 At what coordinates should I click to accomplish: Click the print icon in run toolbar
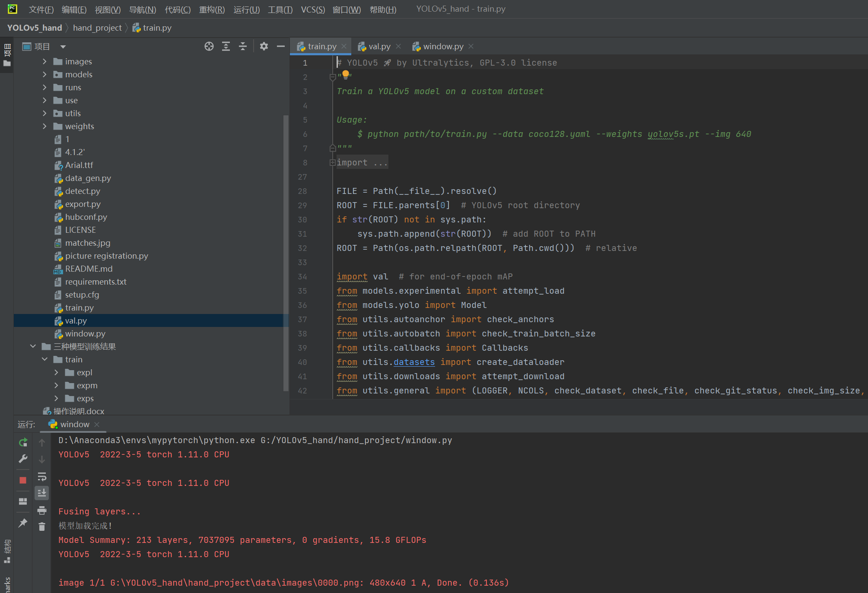pyautogui.click(x=42, y=511)
